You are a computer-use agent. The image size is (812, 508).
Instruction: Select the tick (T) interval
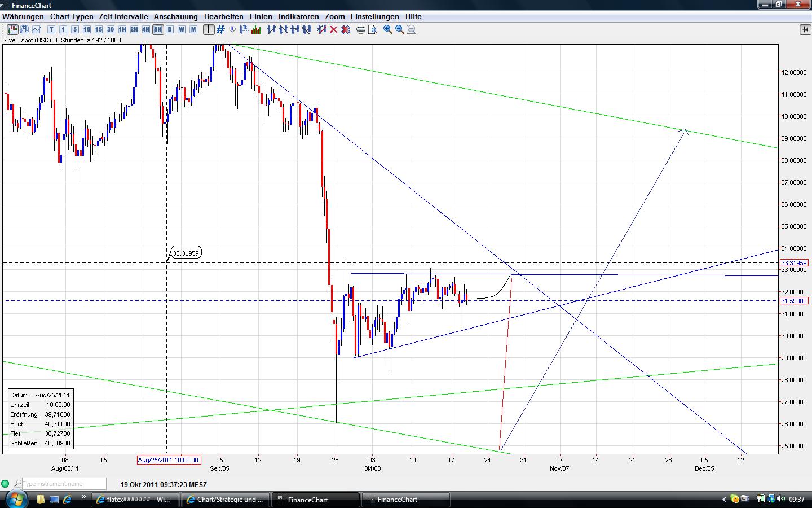click(x=51, y=29)
